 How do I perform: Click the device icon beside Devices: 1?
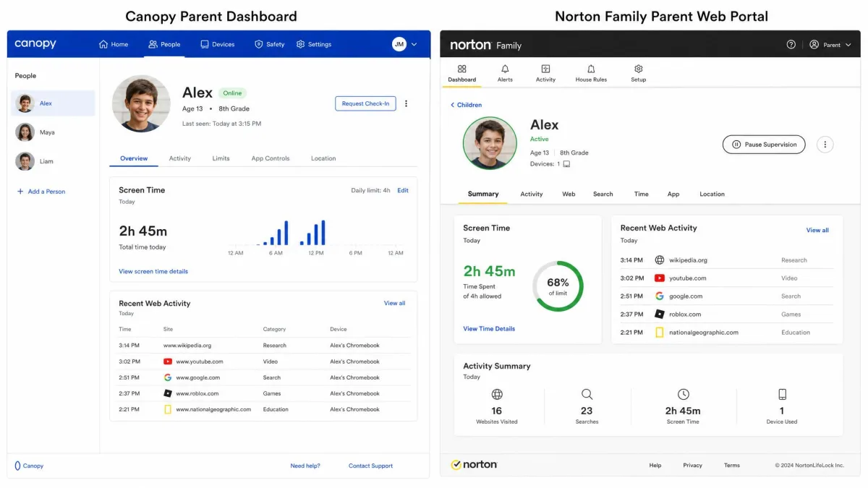[566, 164]
